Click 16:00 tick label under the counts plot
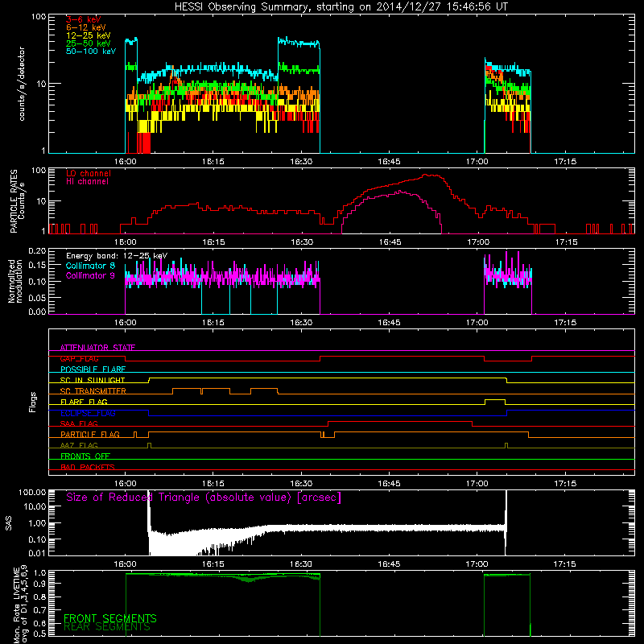This screenshot has width=644, height=644. point(126,162)
